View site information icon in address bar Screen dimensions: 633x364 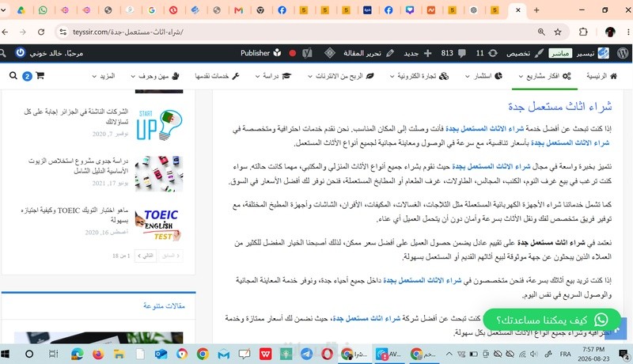click(x=63, y=32)
